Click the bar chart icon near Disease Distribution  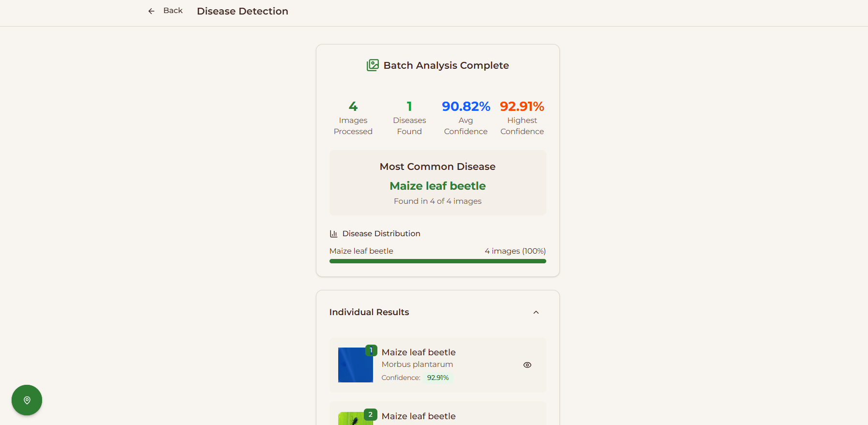[333, 234]
